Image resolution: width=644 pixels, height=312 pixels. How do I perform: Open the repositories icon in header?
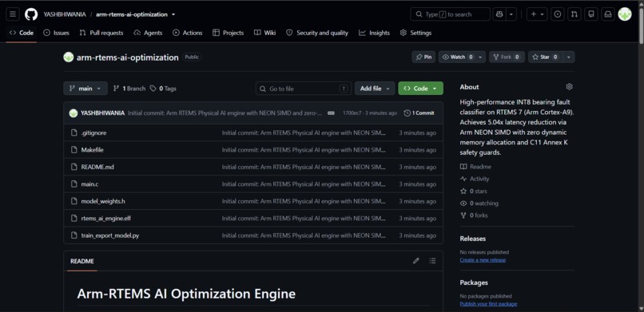click(591, 14)
